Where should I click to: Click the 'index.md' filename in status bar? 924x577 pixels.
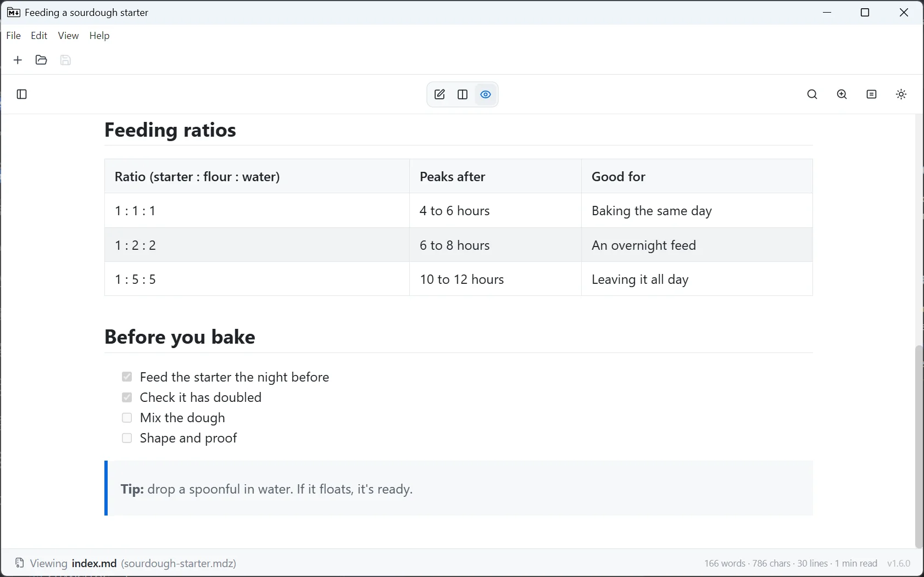(94, 563)
